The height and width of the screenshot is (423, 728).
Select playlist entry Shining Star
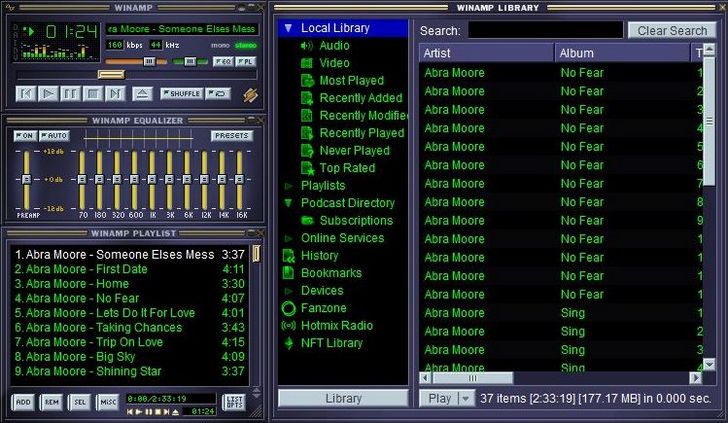129,371
